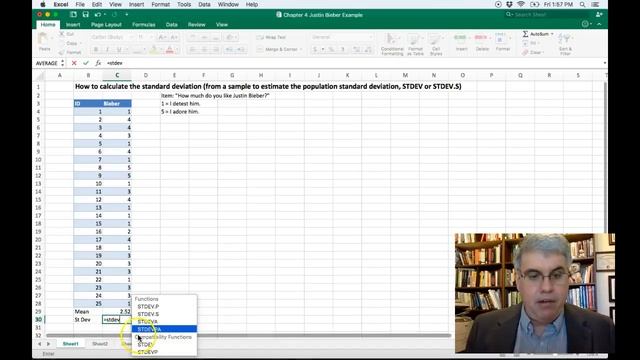
Task: Confirm formula with green checkmark
Action: pos(86,63)
